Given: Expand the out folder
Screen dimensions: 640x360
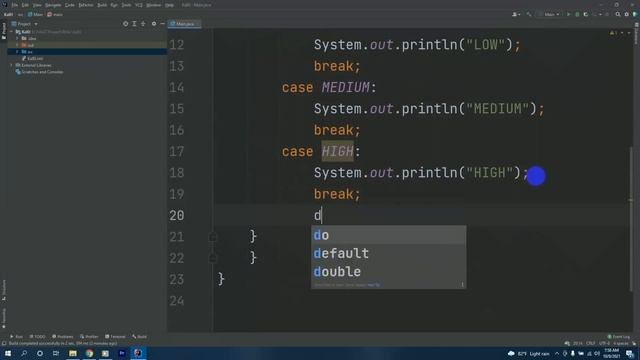Looking at the screenshot, I should click(x=18, y=45).
